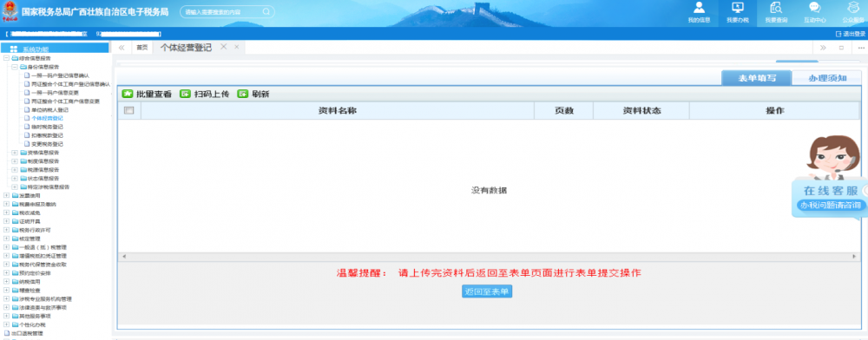Click the 退出登录 logout link
This screenshot has height=340, width=868.
(x=851, y=34)
